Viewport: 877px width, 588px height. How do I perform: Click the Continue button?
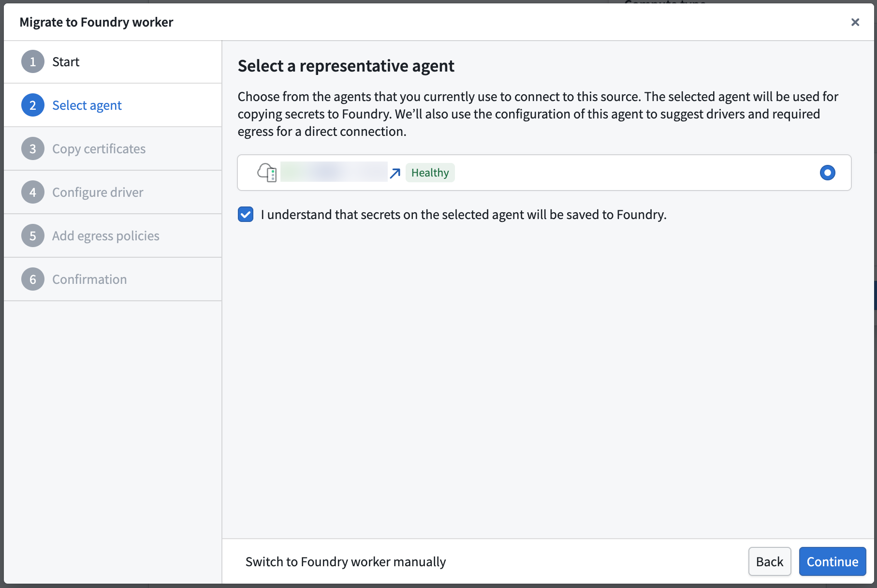tap(833, 561)
